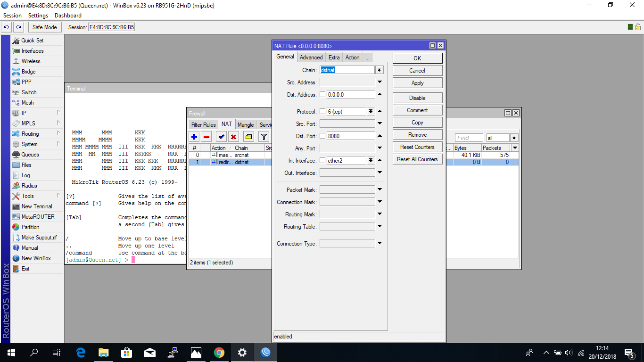
Task: Open the 'all' filter dropdown in Firewall
Action: (x=514, y=138)
